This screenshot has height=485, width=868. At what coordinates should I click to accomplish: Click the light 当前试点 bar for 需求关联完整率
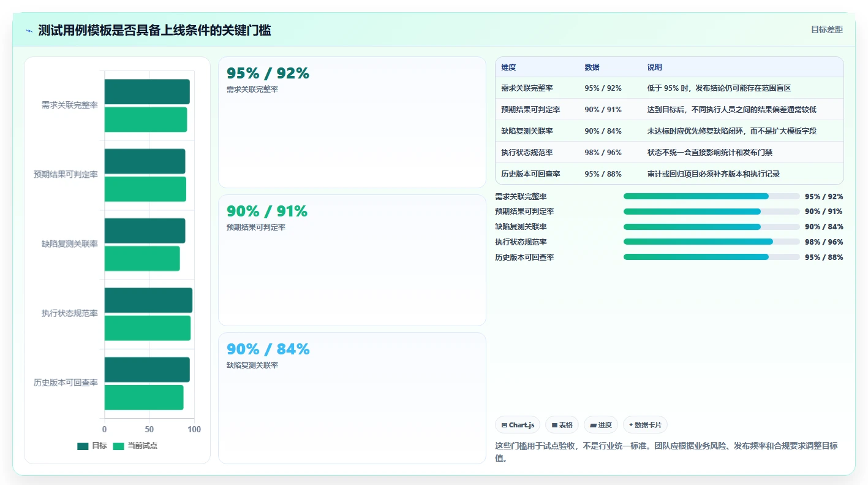tap(146, 120)
